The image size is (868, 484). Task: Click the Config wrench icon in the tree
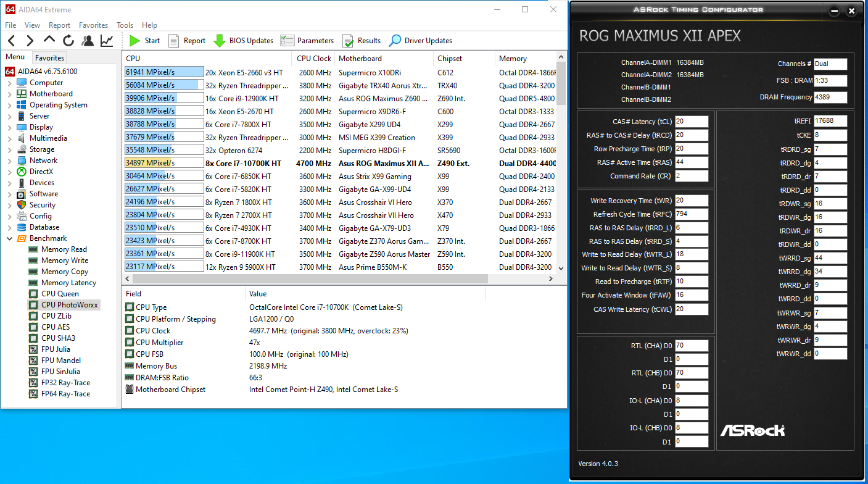click(22, 216)
